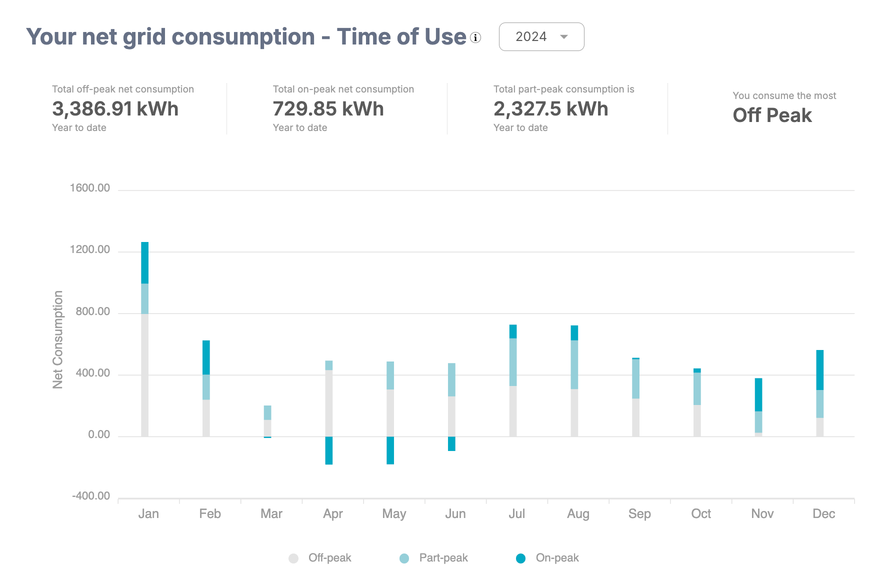Viewport: 874px width, 588px height.
Task: Click the Off-peak gray legend dot
Action: [x=293, y=558]
